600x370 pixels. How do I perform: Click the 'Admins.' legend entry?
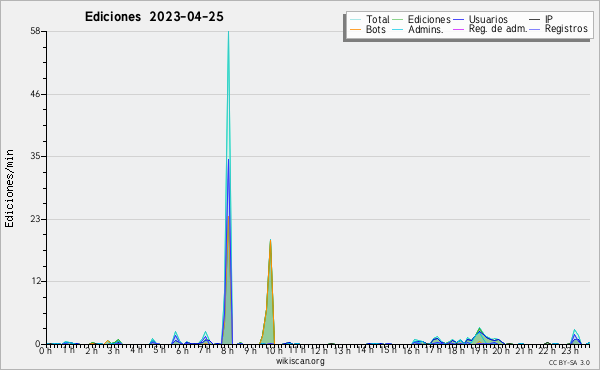point(426,29)
